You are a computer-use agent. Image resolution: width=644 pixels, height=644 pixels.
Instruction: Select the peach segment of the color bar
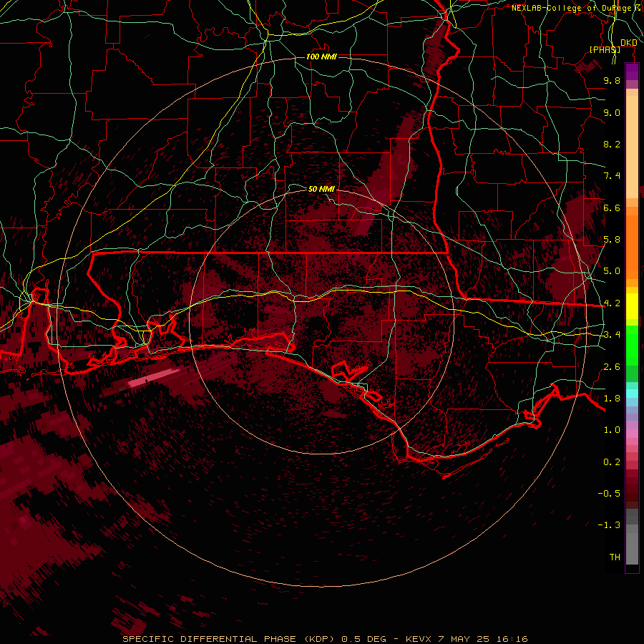coord(632,146)
